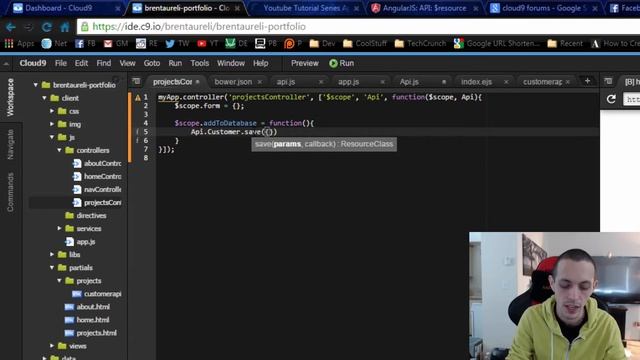Screen dimensions: 640x360
Task: Open the Apps bookmarks grid icon
Action: click(x=9, y=43)
